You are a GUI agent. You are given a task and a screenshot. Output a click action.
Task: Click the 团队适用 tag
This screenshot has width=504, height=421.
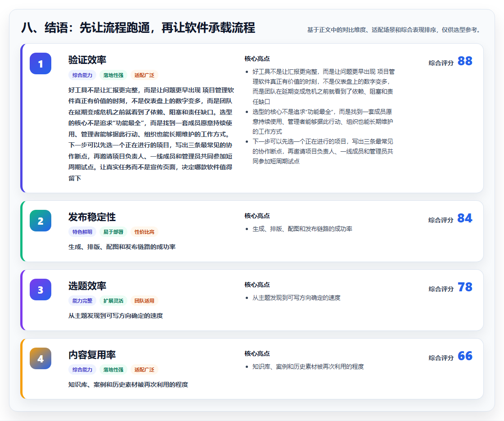click(x=144, y=301)
